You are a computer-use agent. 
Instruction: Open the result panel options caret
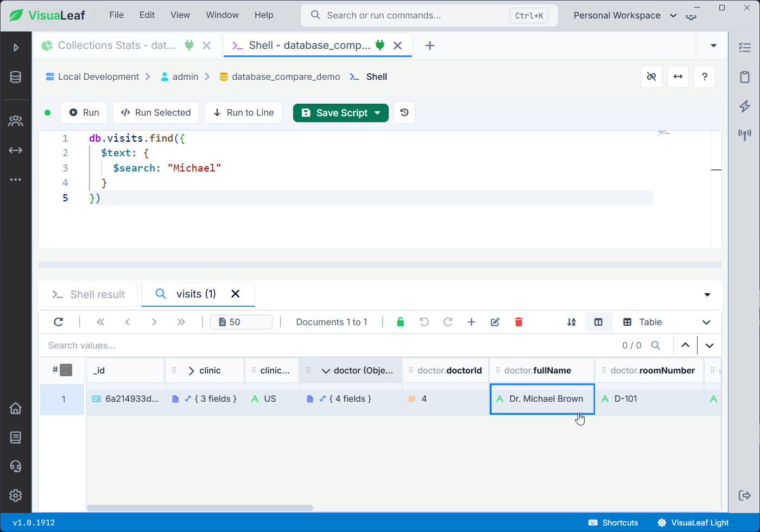707,295
